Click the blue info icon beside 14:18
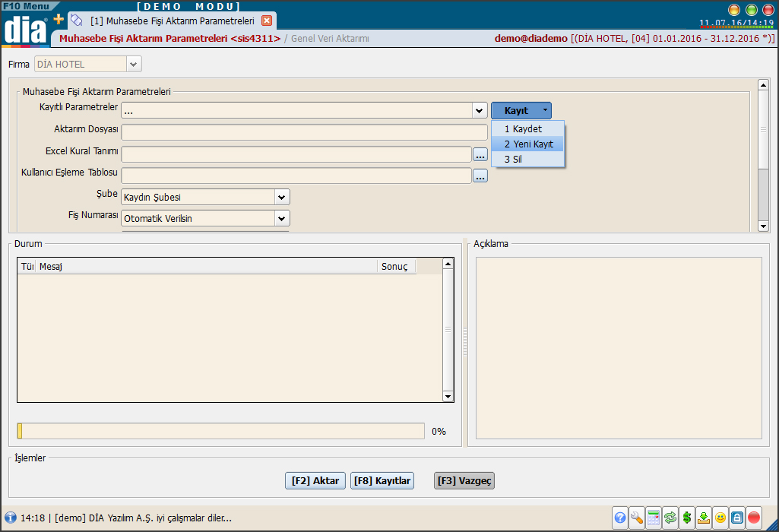Image resolution: width=779 pixels, height=532 pixels. pyautogui.click(x=11, y=518)
